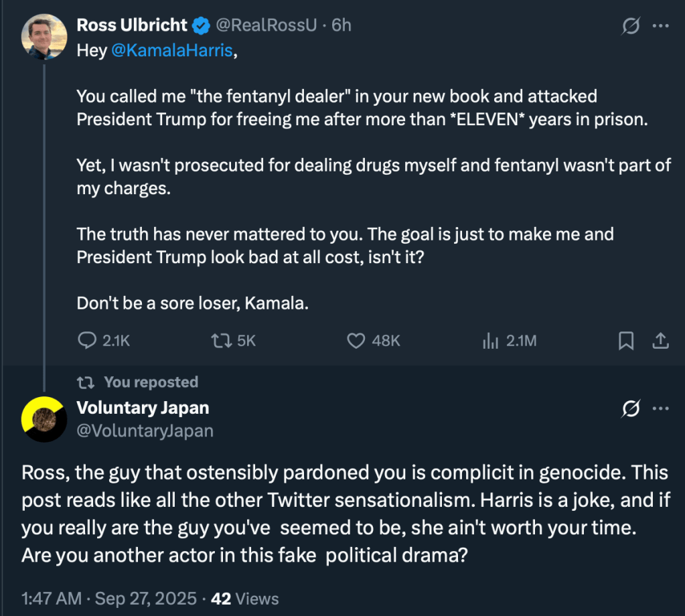Open more options menu on Voluntary Japan post
Image resolution: width=685 pixels, height=616 pixels.
click(x=661, y=408)
